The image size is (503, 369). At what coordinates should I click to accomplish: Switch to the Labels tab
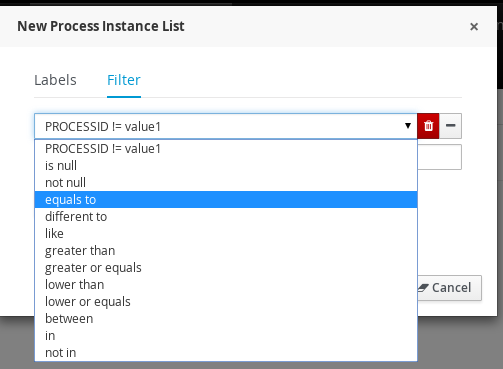[55, 80]
